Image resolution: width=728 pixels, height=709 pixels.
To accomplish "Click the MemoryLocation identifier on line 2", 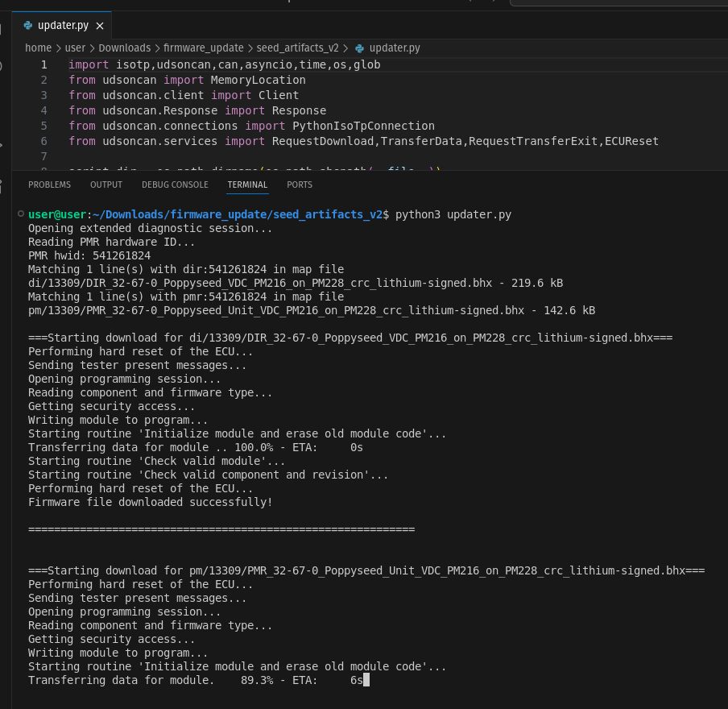I will (x=258, y=80).
